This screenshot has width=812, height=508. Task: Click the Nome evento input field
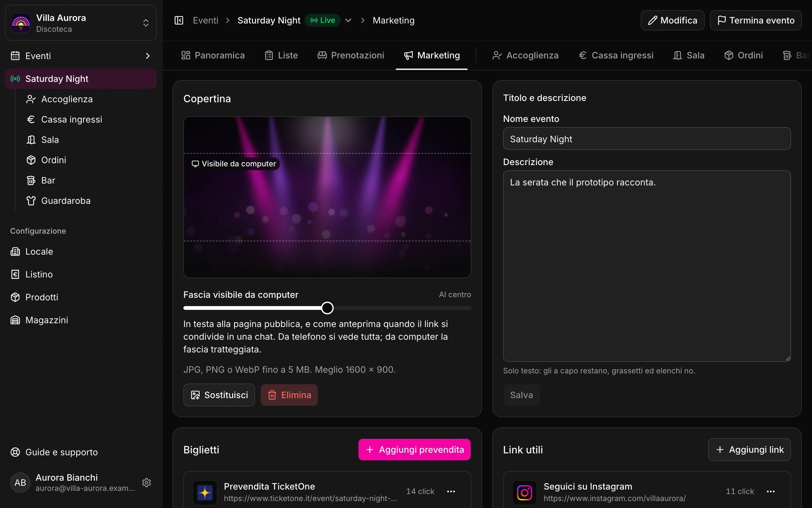coord(646,138)
